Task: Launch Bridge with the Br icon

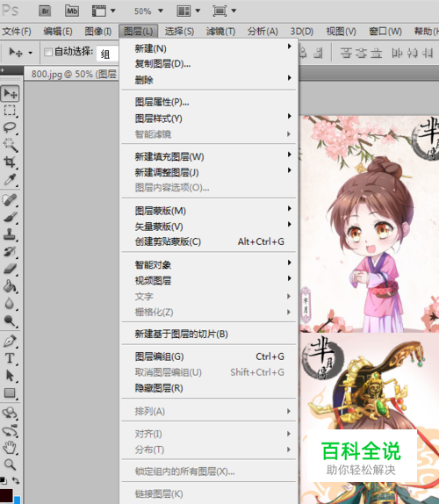Action: (x=45, y=11)
